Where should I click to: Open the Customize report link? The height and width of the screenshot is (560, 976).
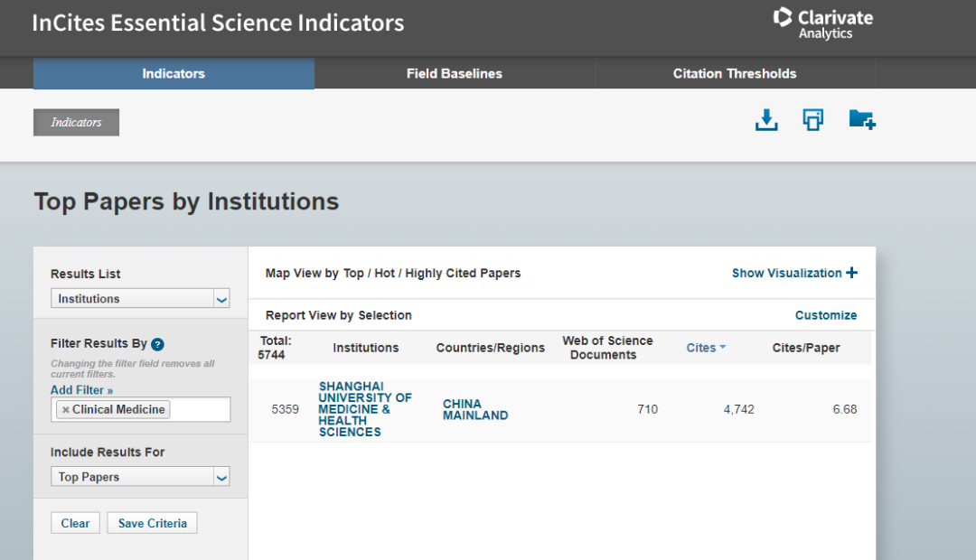pos(825,315)
